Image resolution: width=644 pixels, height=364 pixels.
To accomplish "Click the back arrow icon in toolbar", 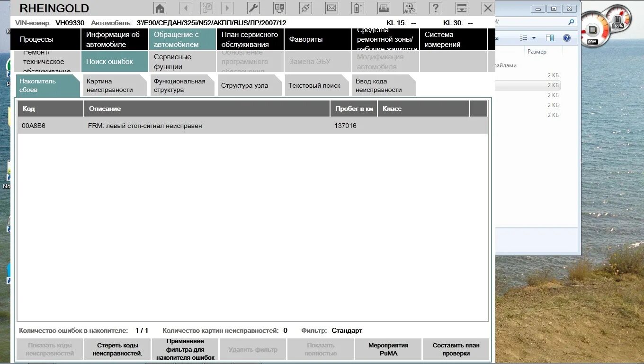I will (186, 8).
